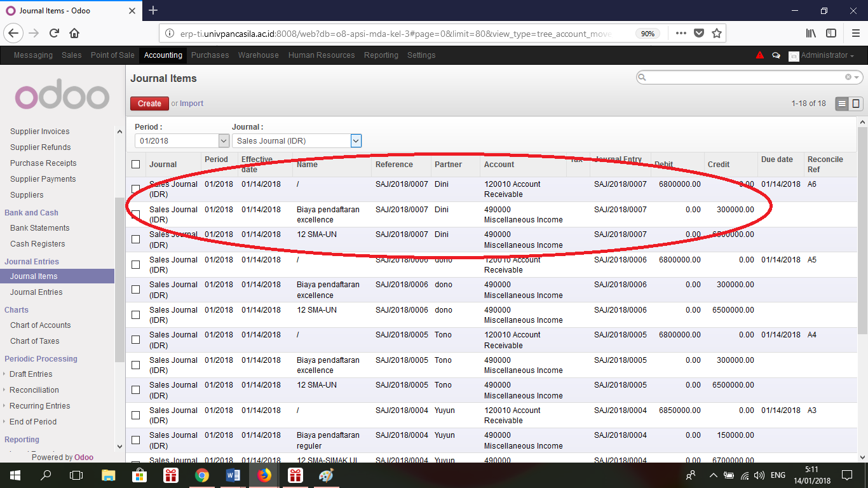Switch to list view icon
This screenshot has width=868, height=488.
pos(842,104)
